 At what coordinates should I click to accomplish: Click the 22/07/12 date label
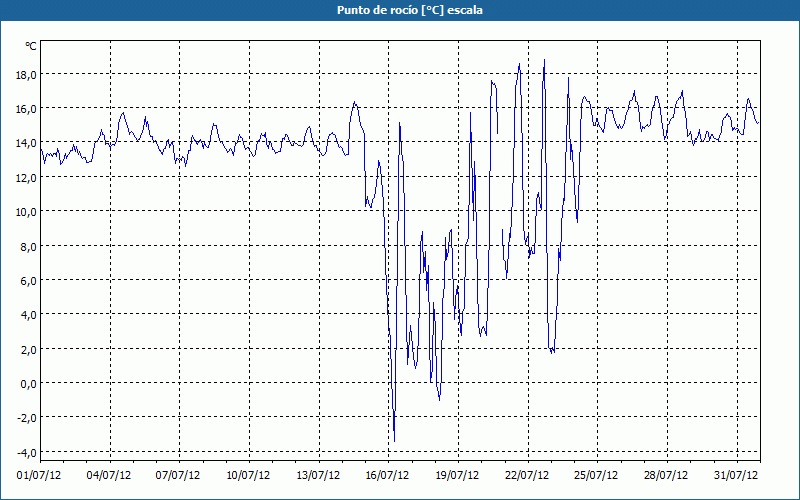point(527,475)
